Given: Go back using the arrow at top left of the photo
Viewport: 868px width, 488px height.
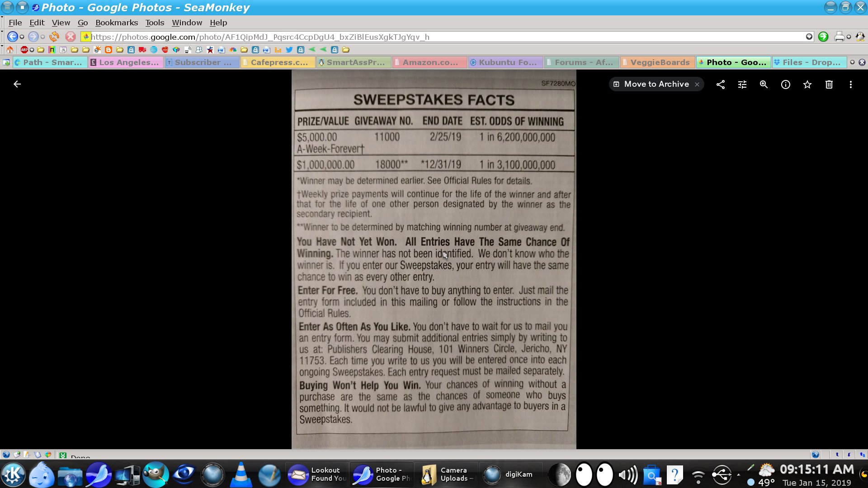Looking at the screenshot, I should [x=17, y=84].
